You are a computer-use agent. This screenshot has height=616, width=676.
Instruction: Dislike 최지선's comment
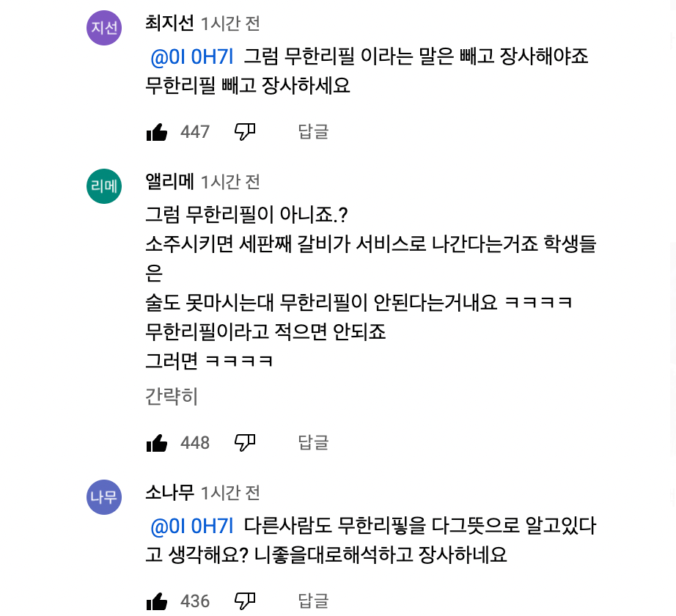[x=245, y=132]
